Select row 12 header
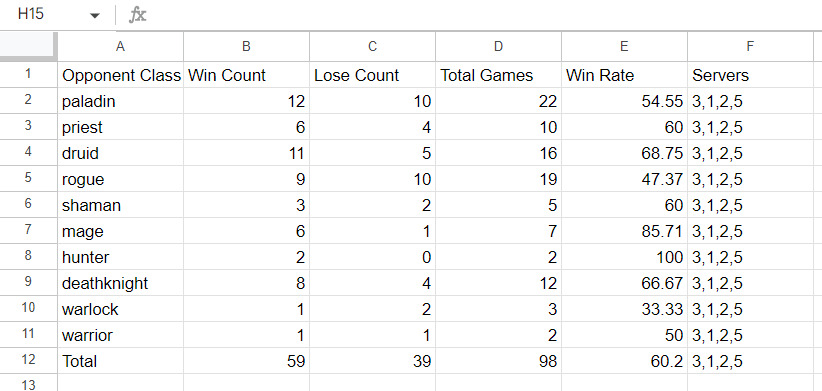 28,361
